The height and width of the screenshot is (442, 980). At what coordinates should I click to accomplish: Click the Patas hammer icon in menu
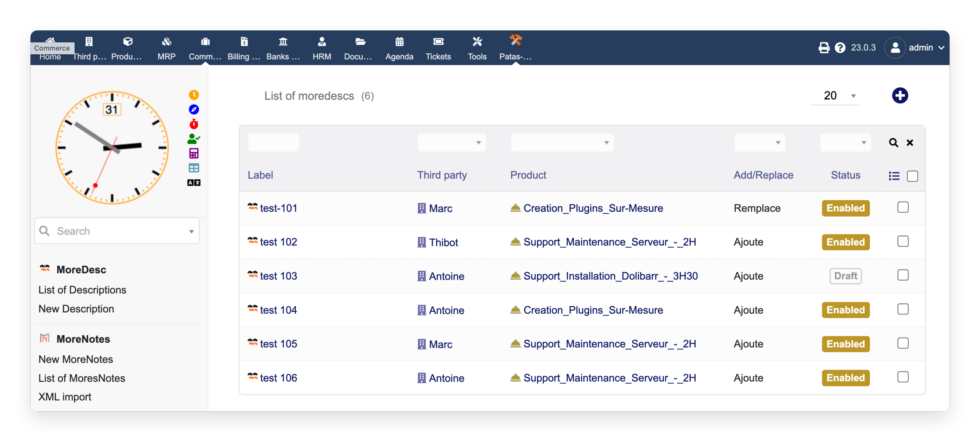coord(515,40)
